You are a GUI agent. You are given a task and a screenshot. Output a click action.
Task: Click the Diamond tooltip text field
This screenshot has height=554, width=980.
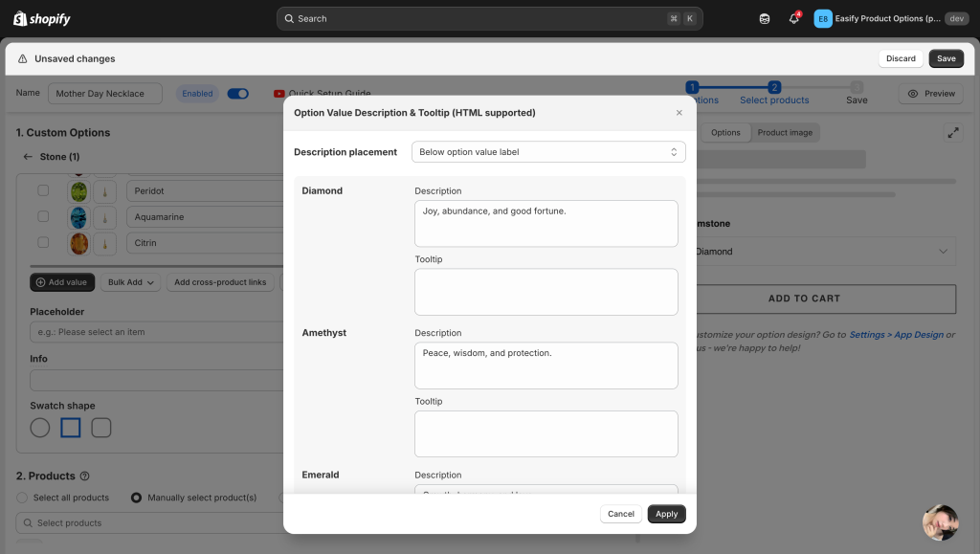(x=546, y=292)
